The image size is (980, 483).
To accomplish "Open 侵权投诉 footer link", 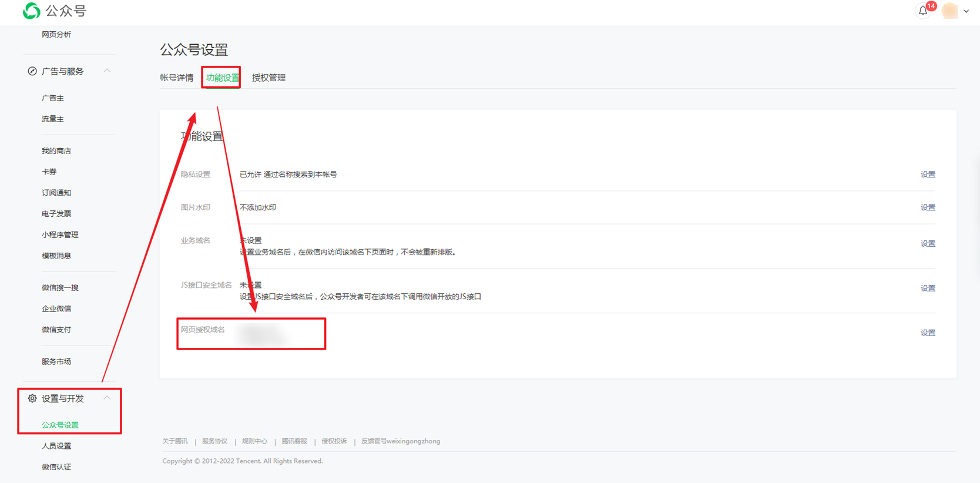I will [x=334, y=441].
